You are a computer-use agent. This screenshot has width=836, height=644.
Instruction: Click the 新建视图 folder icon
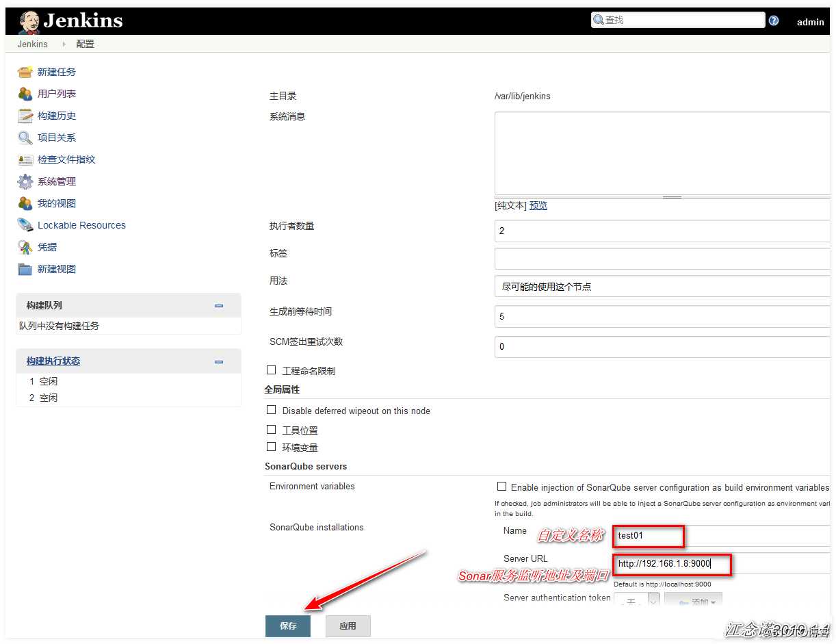pos(25,269)
